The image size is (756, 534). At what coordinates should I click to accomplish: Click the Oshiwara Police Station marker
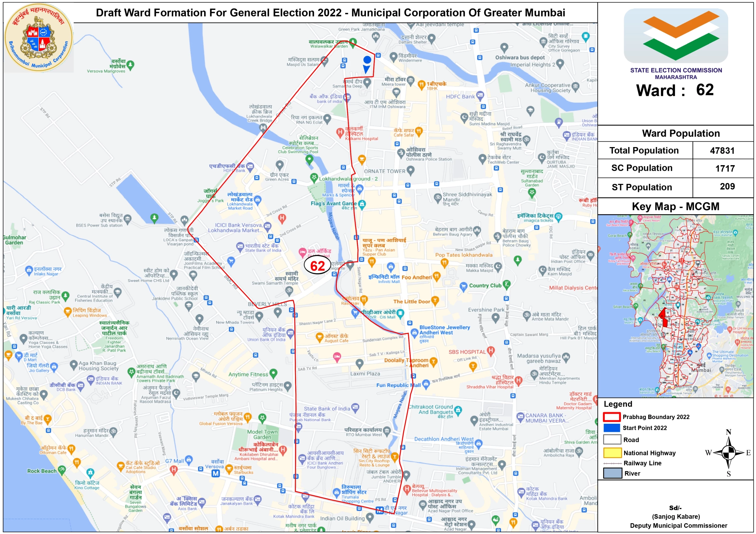401,152
